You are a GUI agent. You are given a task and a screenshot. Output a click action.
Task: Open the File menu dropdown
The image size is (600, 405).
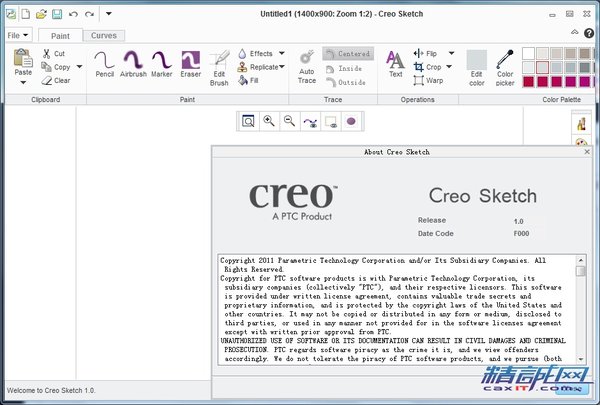[x=18, y=35]
